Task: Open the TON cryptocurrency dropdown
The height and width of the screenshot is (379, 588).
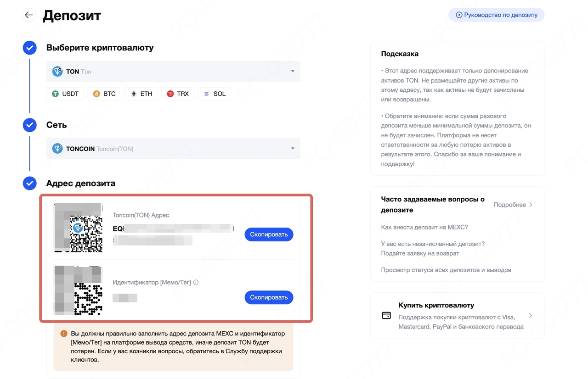Action: 173,72
